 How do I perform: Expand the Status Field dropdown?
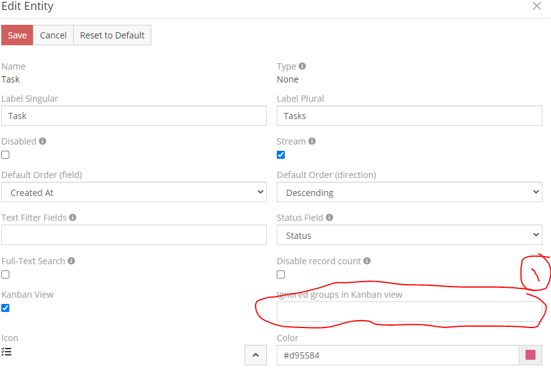coord(409,236)
